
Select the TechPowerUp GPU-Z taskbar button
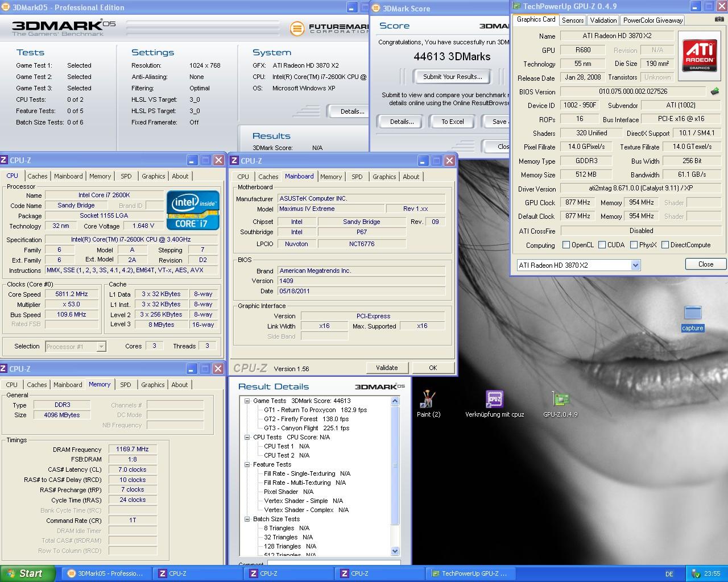pyautogui.click(x=470, y=573)
